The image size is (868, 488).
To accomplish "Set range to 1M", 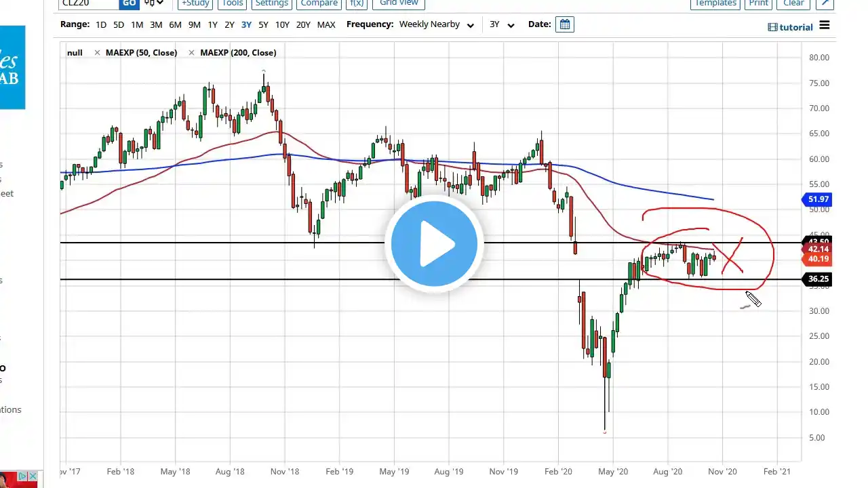I will [137, 24].
